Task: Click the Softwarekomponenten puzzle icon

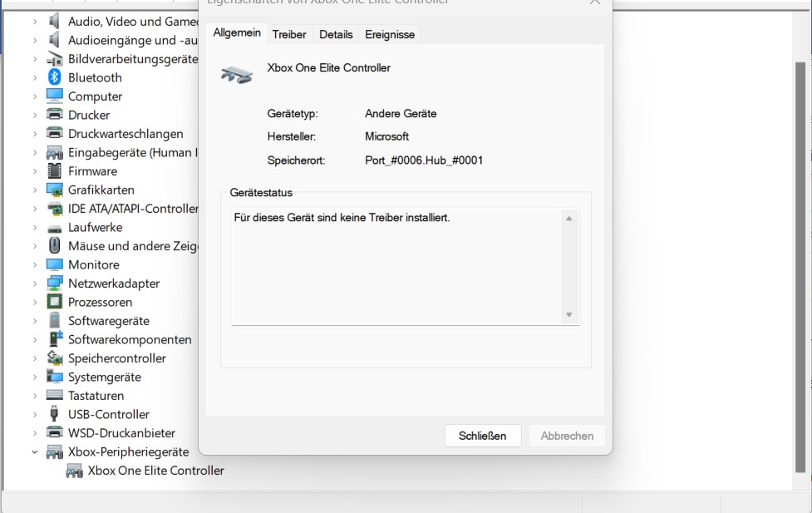Action: 55,339
